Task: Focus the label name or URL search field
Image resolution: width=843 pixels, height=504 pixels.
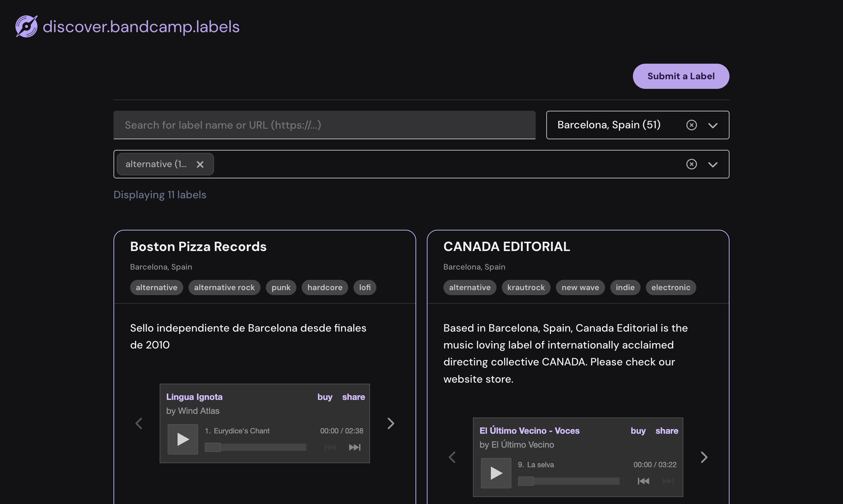Action: click(x=324, y=125)
